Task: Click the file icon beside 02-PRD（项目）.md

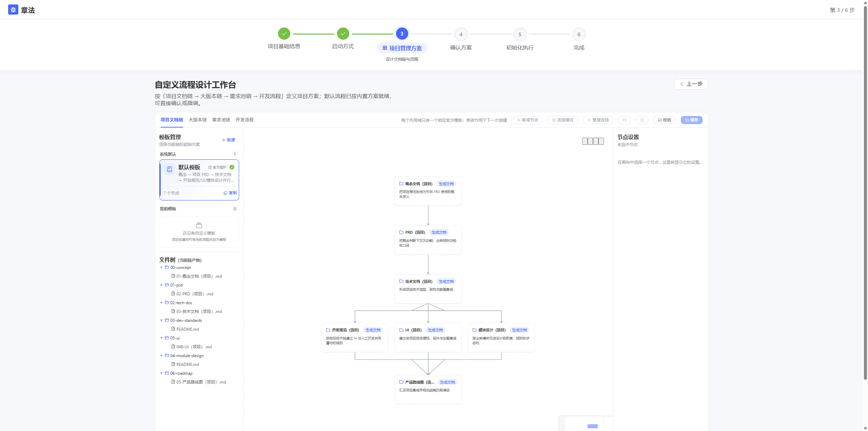Action: [173, 294]
